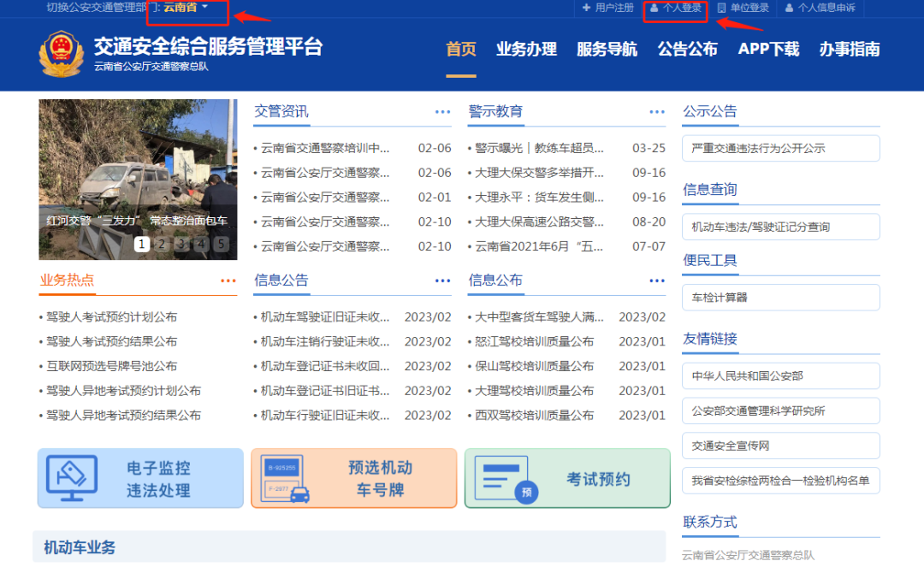Visit 中华人民共和国公安部 link
This screenshot has width=924, height=567.
click(781, 375)
